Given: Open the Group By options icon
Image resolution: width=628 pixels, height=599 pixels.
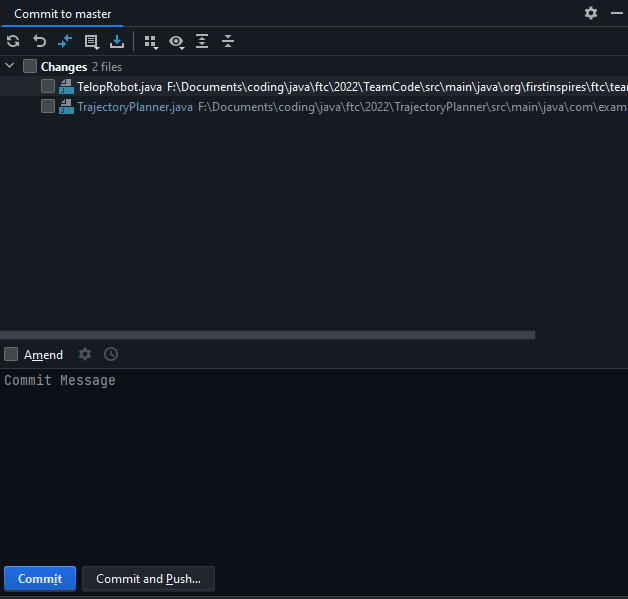Looking at the screenshot, I should [151, 42].
